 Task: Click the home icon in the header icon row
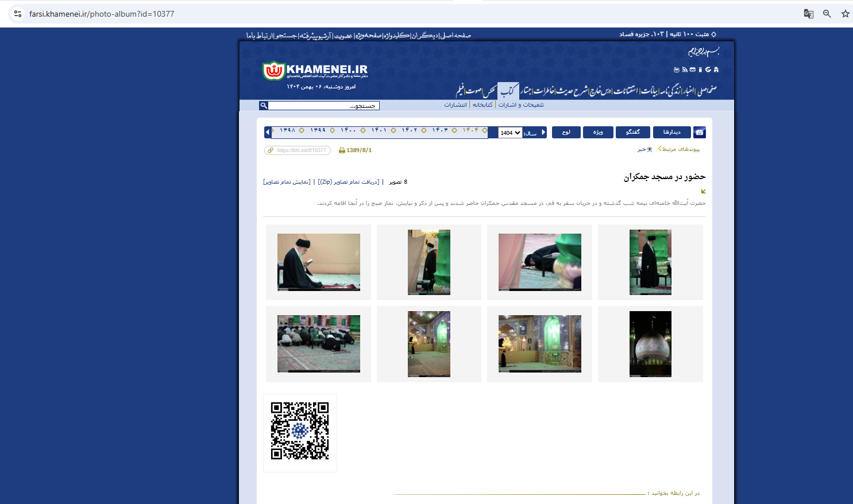[716, 69]
